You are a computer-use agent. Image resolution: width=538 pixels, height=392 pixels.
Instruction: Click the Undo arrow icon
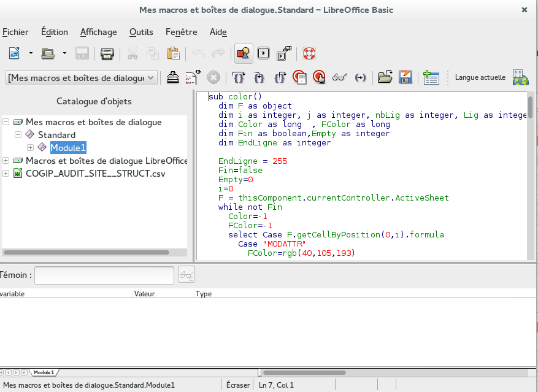coord(198,53)
